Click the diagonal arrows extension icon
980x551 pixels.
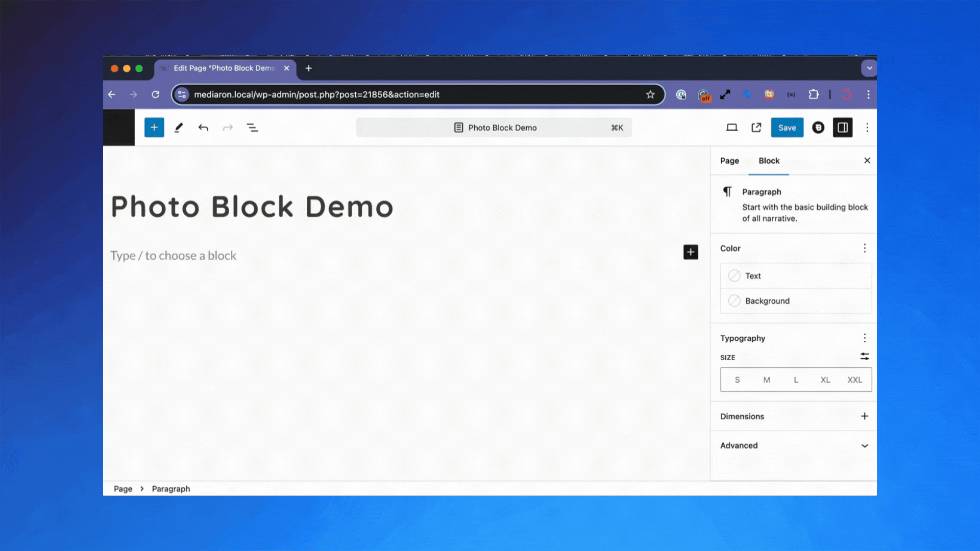tap(725, 94)
